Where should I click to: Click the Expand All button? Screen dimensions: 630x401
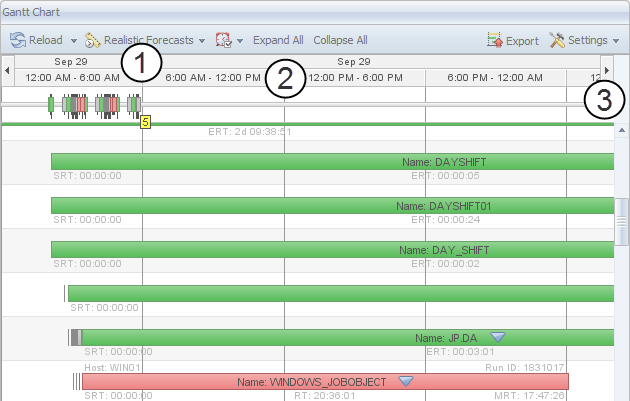click(x=278, y=41)
